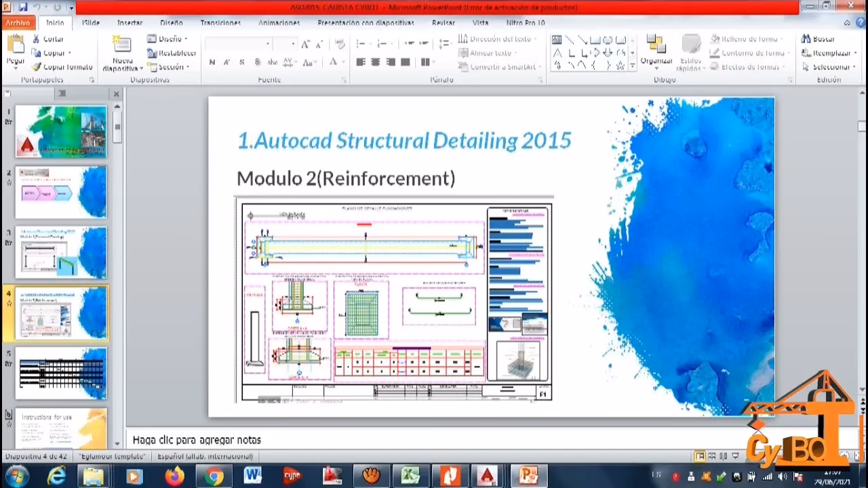Switch to the Animaciones tab
The height and width of the screenshot is (488, 868).
pyautogui.click(x=279, y=22)
